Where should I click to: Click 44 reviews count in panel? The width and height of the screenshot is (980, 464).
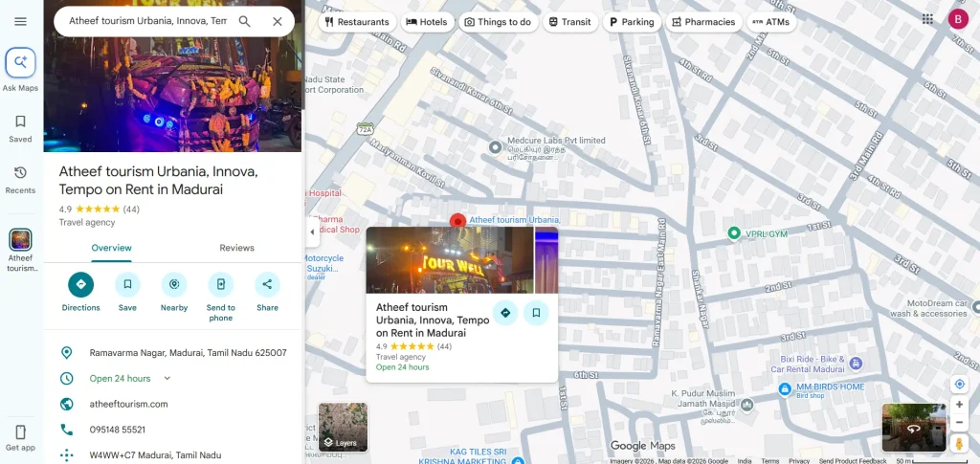pos(131,210)
